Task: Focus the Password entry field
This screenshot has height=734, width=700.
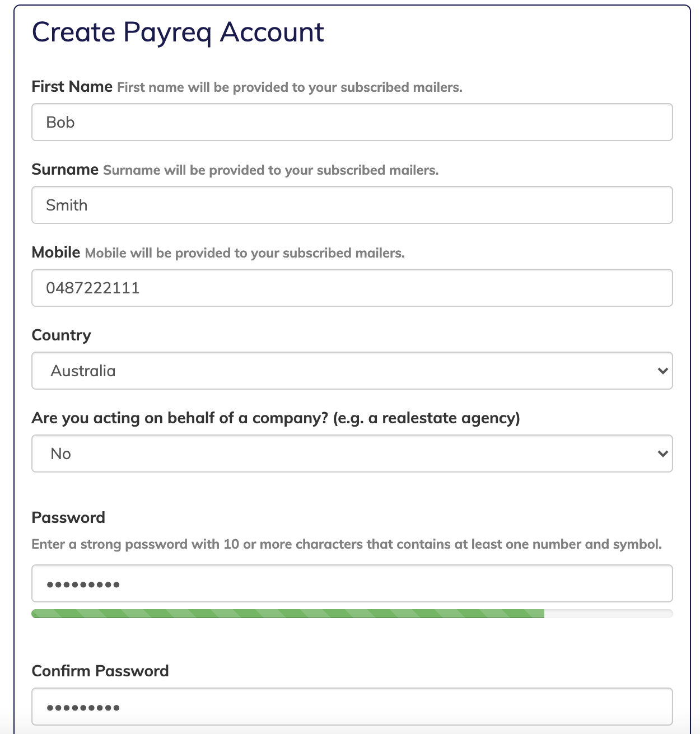Action: pyautogui.click(x=352, y=583)
